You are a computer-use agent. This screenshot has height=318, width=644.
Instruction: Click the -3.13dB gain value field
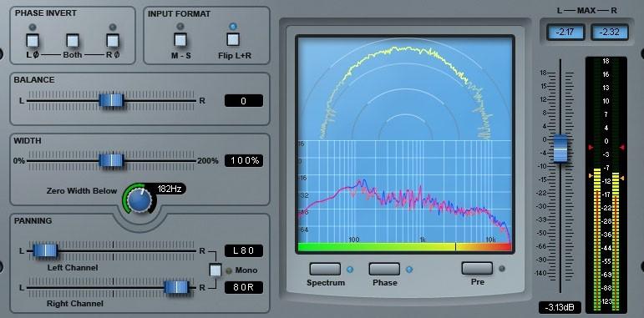(x=560, y=307)
